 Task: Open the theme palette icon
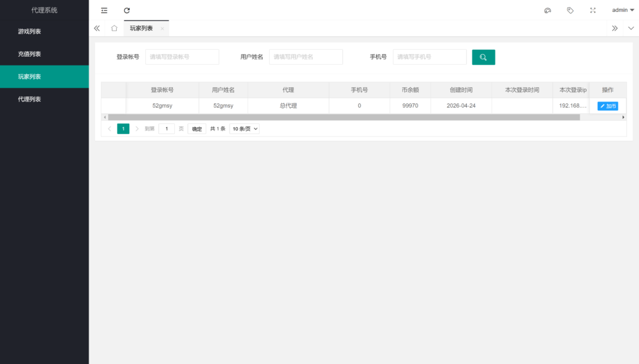tap(547, 10)
